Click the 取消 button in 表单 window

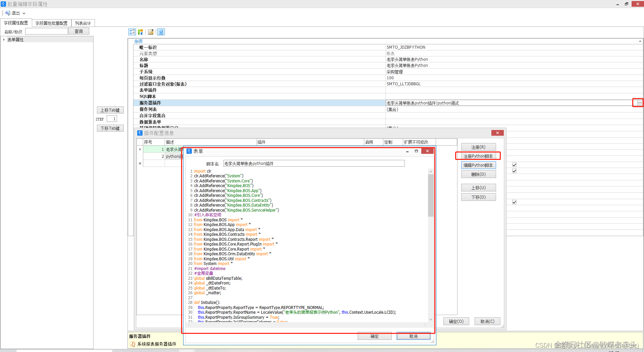[x=414, y=336]
